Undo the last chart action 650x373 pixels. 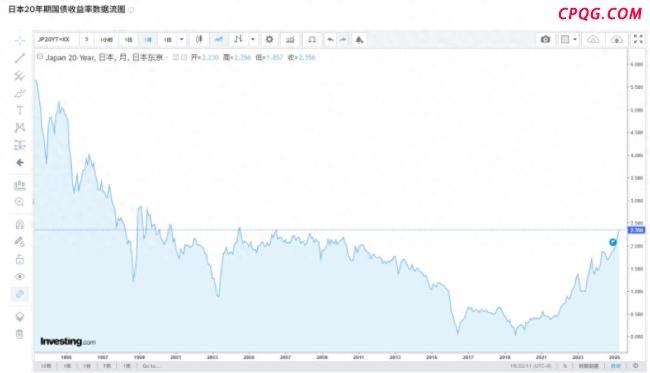click(330, 39)
